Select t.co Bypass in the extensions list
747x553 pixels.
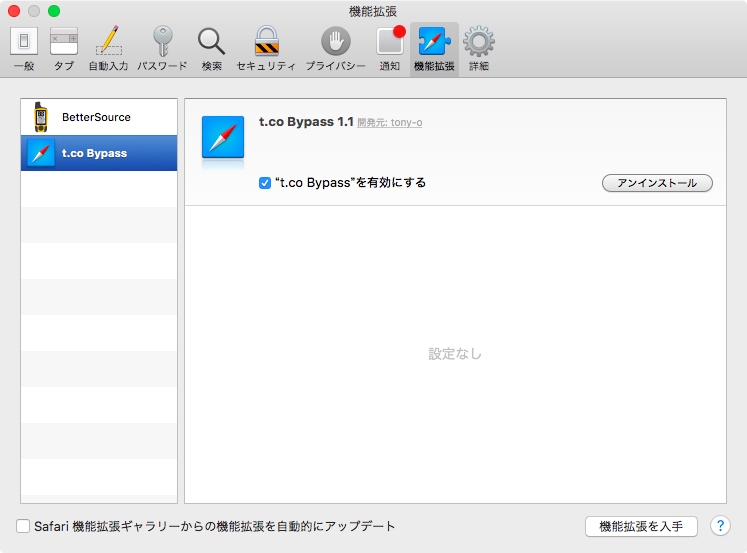(98, 153)
